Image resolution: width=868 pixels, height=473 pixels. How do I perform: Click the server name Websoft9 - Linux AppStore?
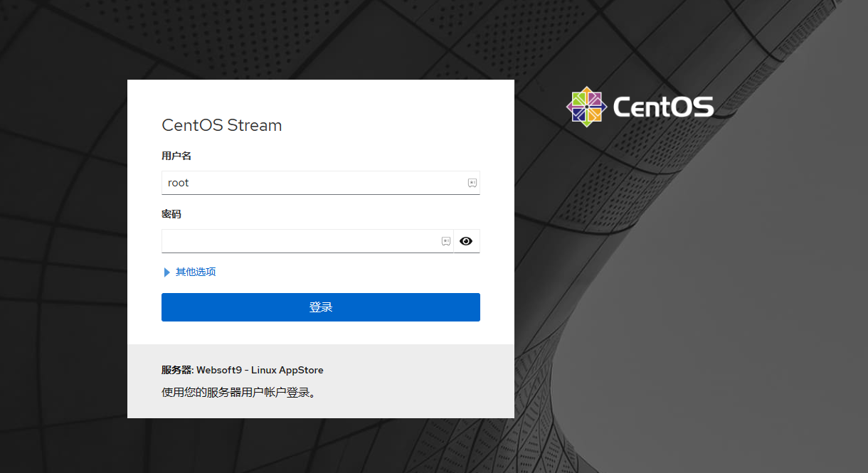[260, 370]
